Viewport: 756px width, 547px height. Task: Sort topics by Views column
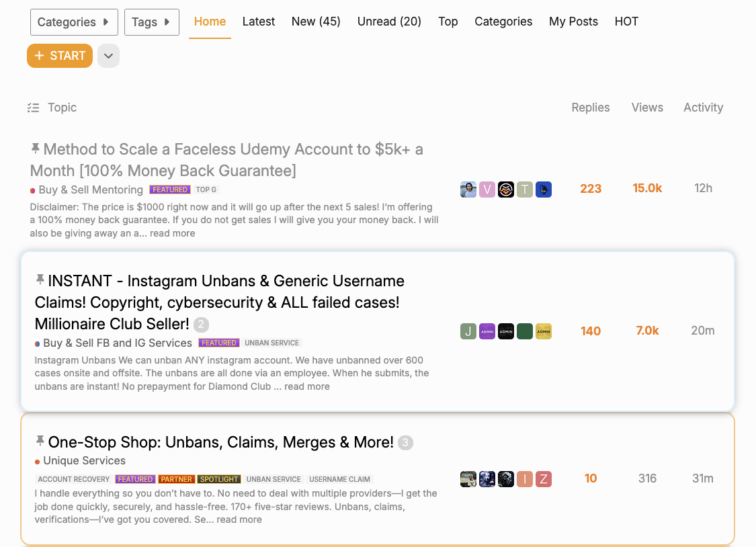click(647, 108)
